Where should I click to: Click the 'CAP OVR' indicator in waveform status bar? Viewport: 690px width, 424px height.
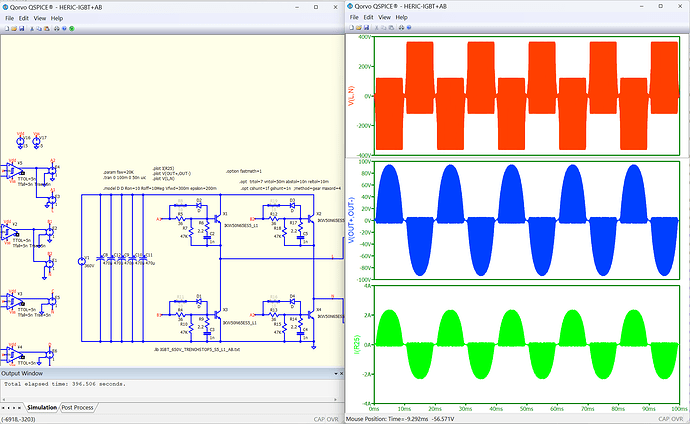point(671,419)
